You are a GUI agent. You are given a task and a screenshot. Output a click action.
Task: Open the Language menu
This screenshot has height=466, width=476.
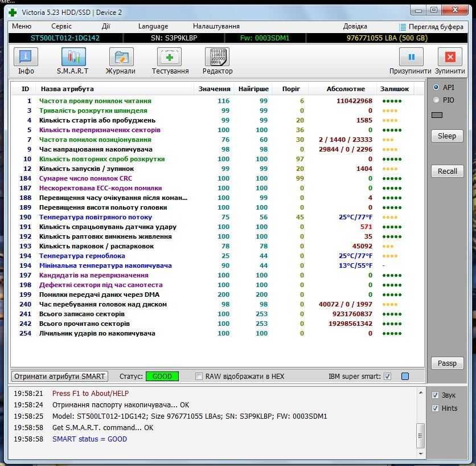pos(153,26)
